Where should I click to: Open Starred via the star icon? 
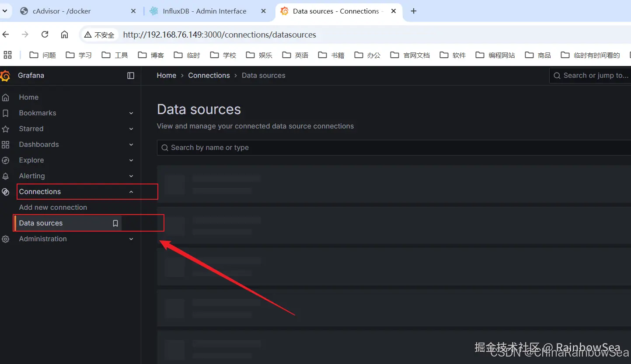click(x=6, y=129)
